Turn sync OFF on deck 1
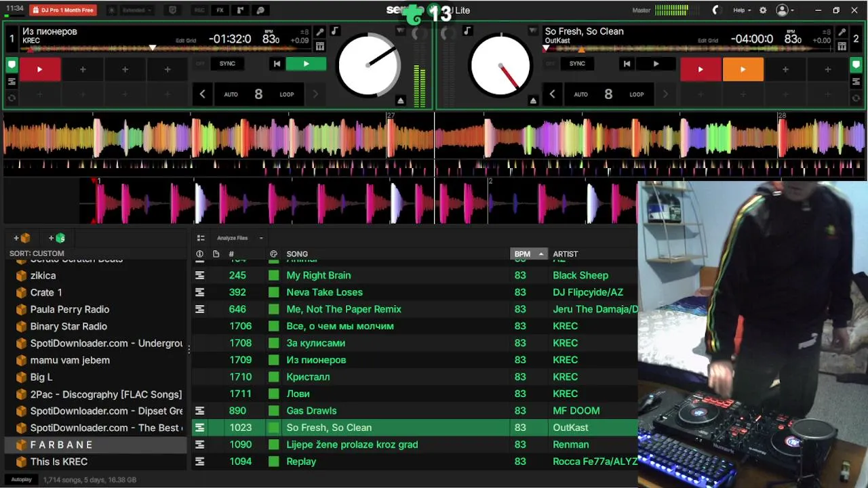Viewport: 868px width, 488px height. pos(200,64)
